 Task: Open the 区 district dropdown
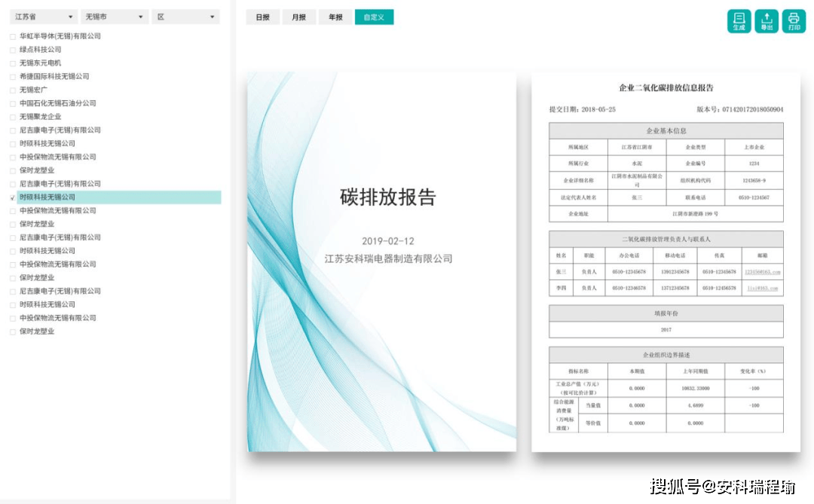click(185, 17)
